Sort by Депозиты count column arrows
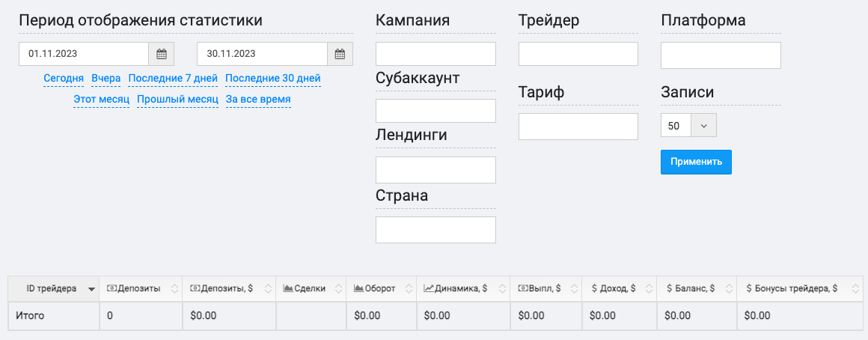This screenshot has height=340, width=868. click(174, 288)
